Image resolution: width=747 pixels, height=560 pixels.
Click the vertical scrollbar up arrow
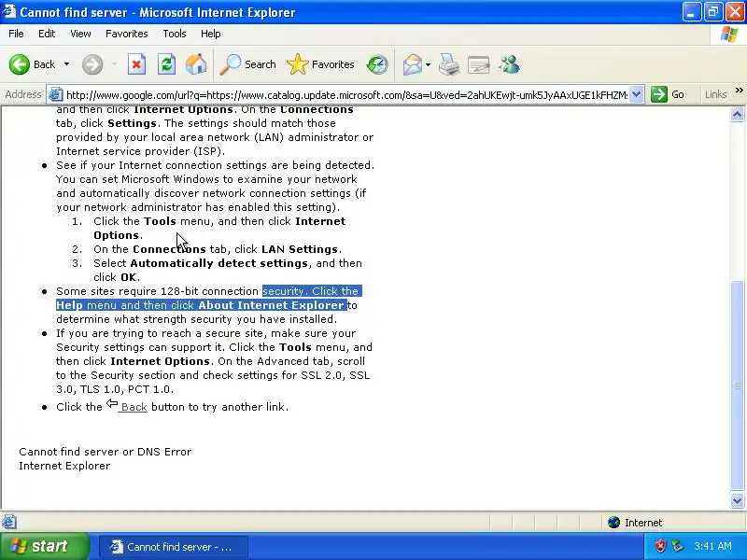737,114
